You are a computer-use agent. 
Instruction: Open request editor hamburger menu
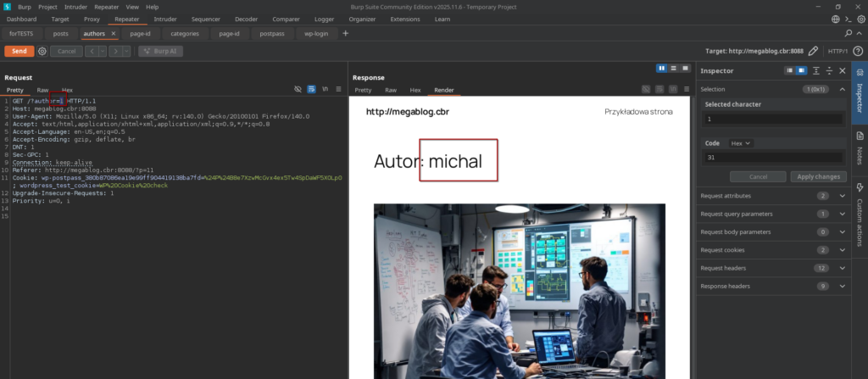coord(340,89)
